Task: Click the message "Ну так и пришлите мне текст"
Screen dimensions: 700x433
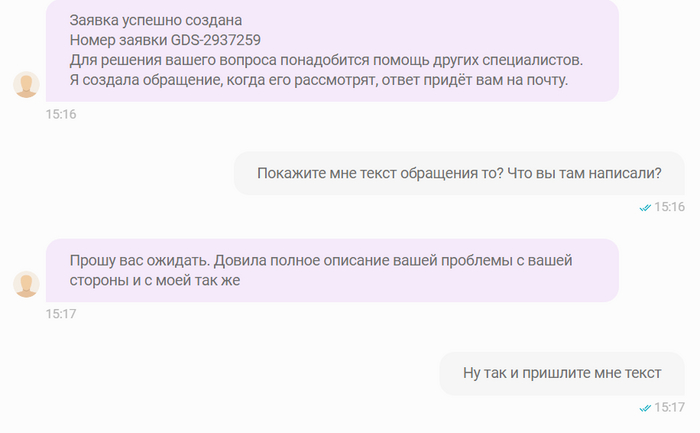Action: click(x=562, y=373)
